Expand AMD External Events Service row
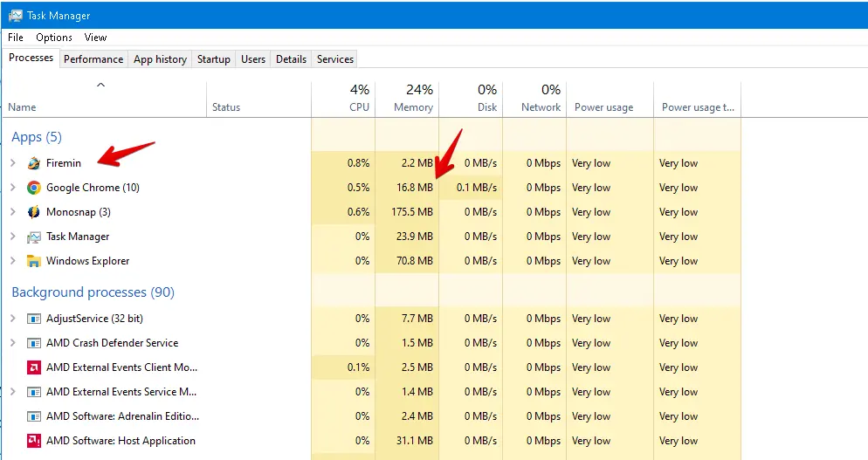Viewport: 868px width, 460px height. pos(13,391)
